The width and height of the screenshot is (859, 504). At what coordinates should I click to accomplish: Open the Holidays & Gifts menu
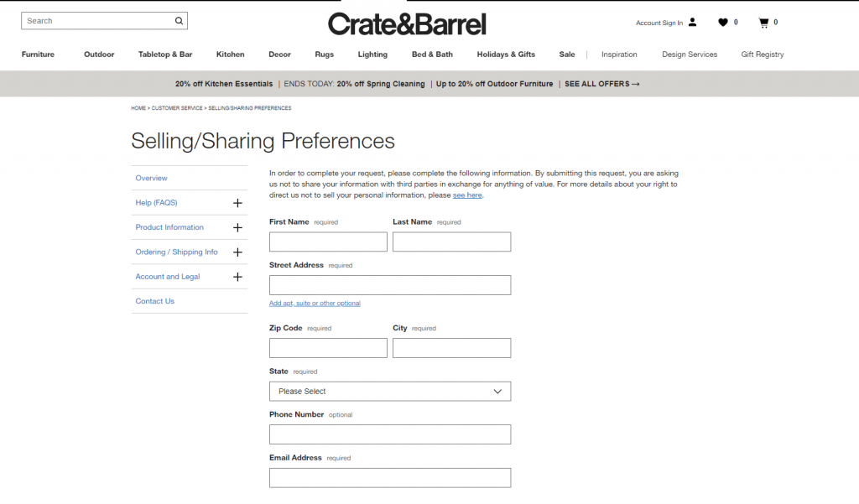click(506, 54)
